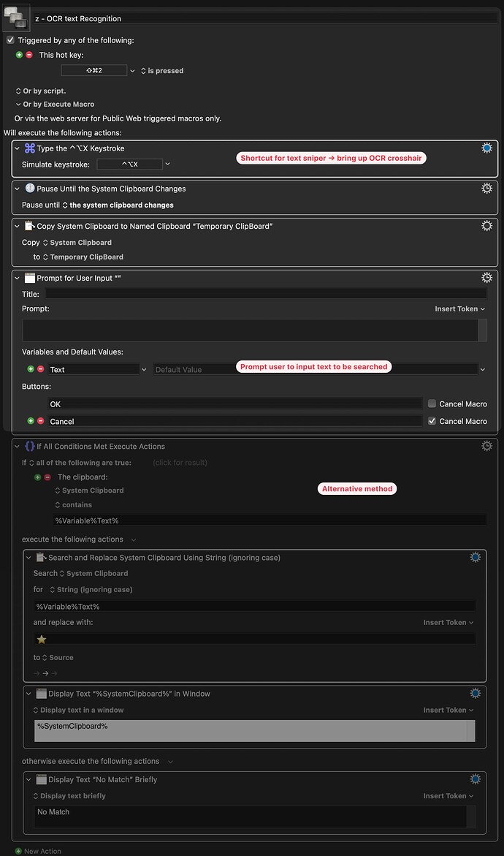
Task: Remove the 'Cancel' button with red minus
Action: click(40, 421)
